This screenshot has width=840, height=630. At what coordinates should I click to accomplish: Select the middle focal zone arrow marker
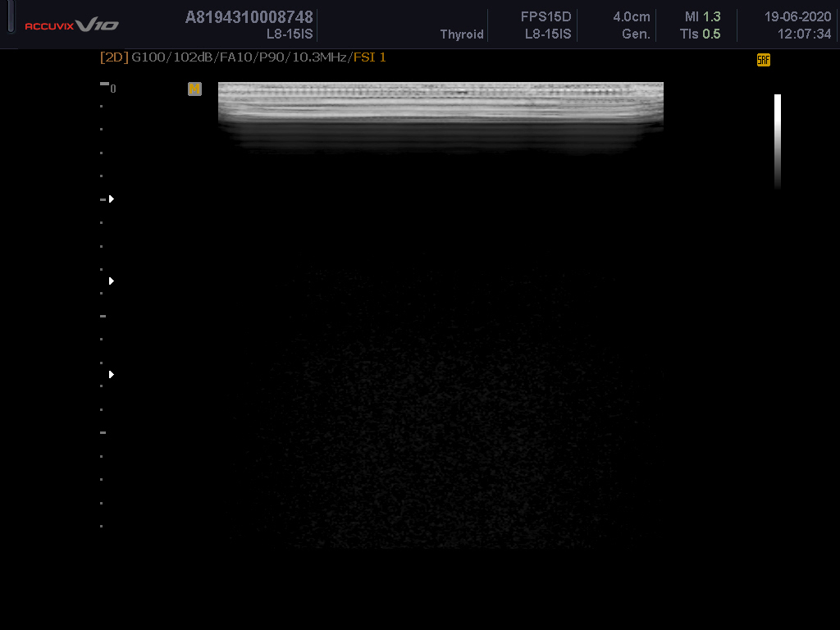(111, 281)
